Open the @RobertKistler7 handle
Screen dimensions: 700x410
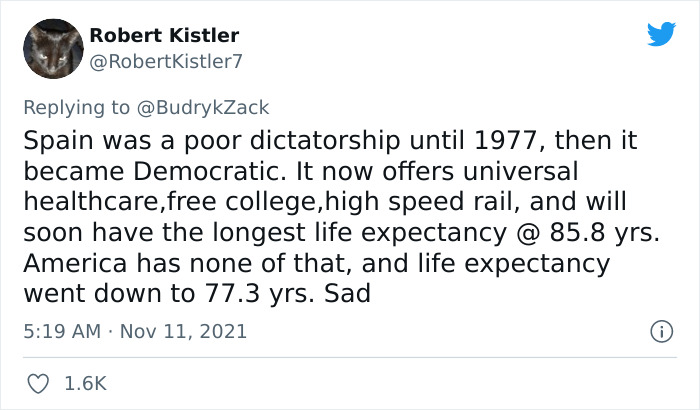(x=166, y=61)
